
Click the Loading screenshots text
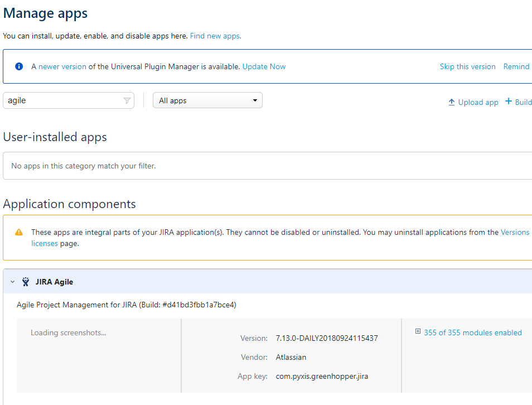68,332
